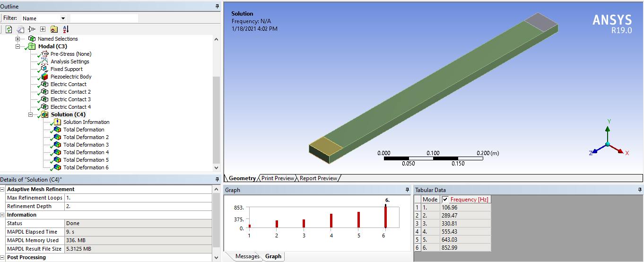Click the mode 6 bar in Graph
Viewport: 644px width, 262px height.
coord(385,217)
